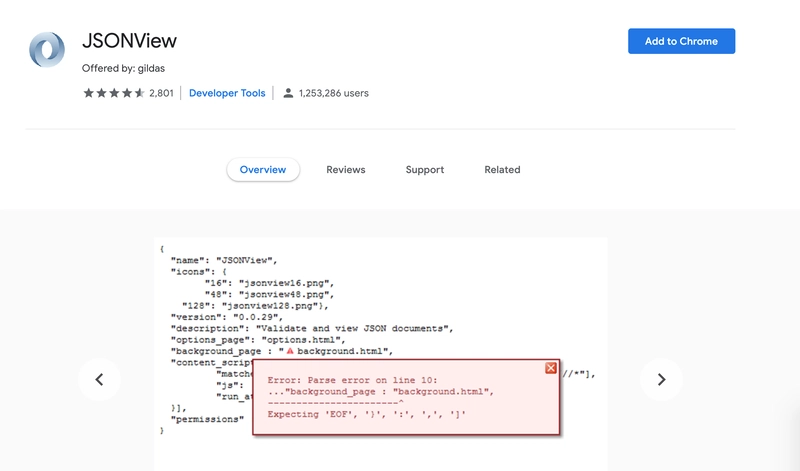Click the star rating icons

pyautogui.click(x=114, y=93)
